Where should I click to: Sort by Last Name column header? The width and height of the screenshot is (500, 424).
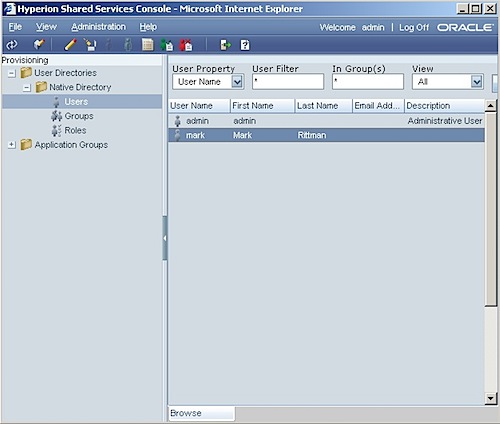tap(324, 106)
